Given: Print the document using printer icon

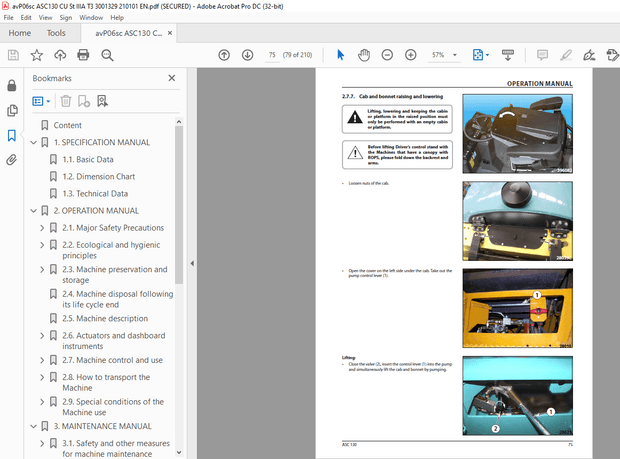Looking at the screenshot, I should coord(83,55).
